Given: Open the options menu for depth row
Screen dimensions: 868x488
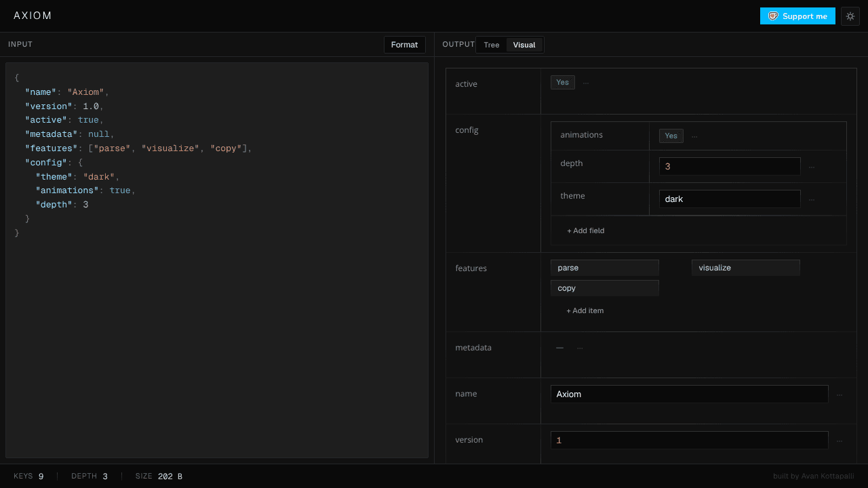Looking at the screenshot, I should pyautogui.click(x=812, y=167).
